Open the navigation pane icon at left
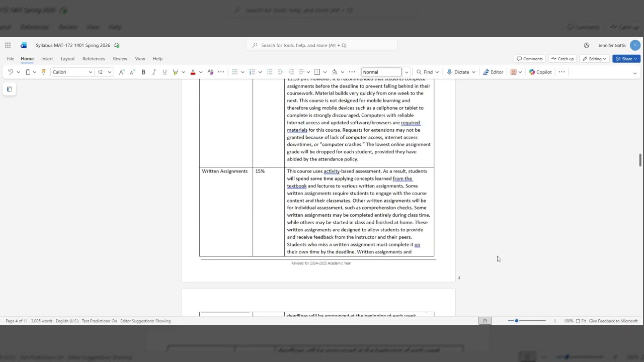This screenshot has width=644, height=362. pos(9,89)
